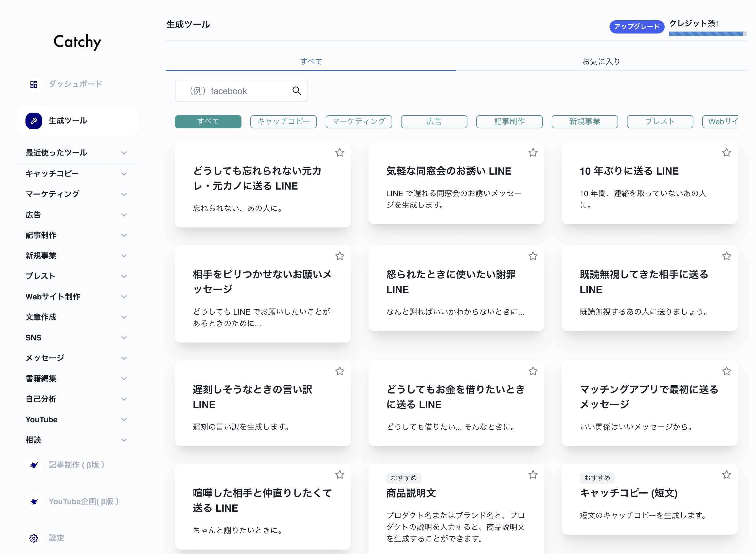Click the 生成ツール wrench icon
756x554 pixels.
34,121
